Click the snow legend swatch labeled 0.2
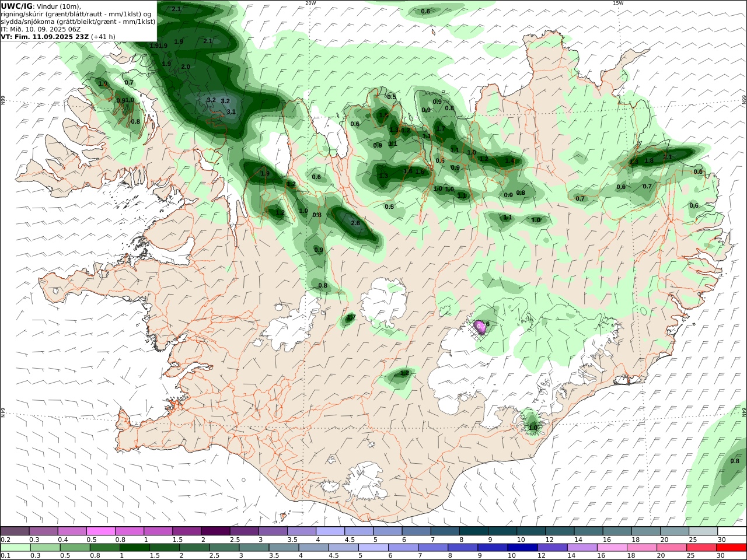The height and width of the screenshot is (560, 747). tap(15, 531)
